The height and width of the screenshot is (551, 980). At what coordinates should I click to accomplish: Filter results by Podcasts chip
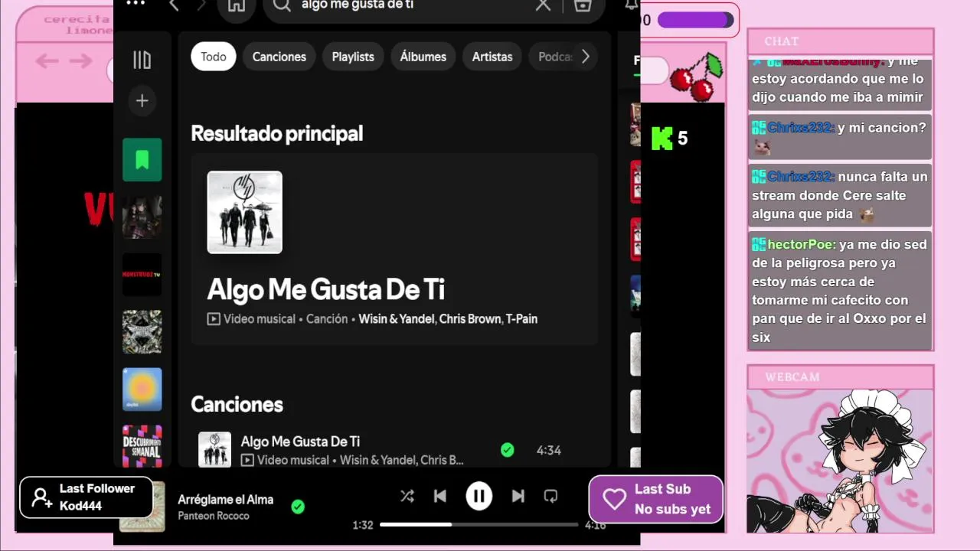click(x=554, y=57)
